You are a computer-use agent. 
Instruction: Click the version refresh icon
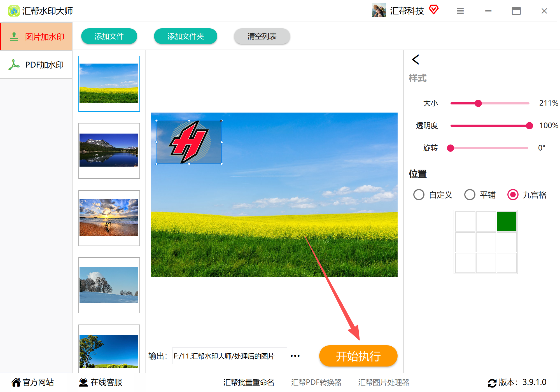[x=492, y=383]
